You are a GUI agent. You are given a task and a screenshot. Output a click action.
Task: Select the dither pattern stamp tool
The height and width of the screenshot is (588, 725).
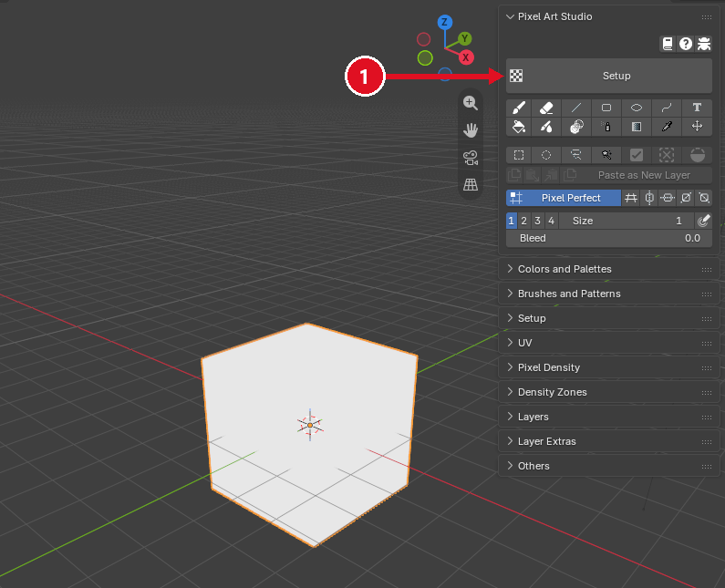tap(576, 127)
